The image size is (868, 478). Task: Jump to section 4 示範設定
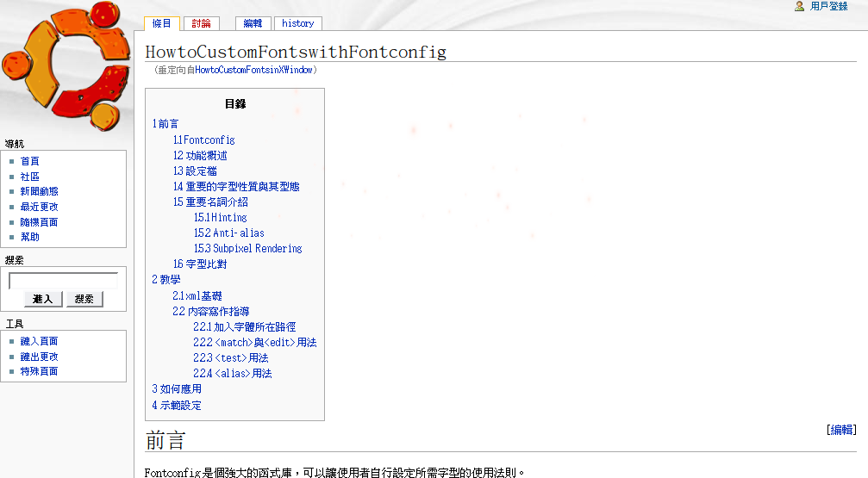pyautogui.click(x=178, y=406)
